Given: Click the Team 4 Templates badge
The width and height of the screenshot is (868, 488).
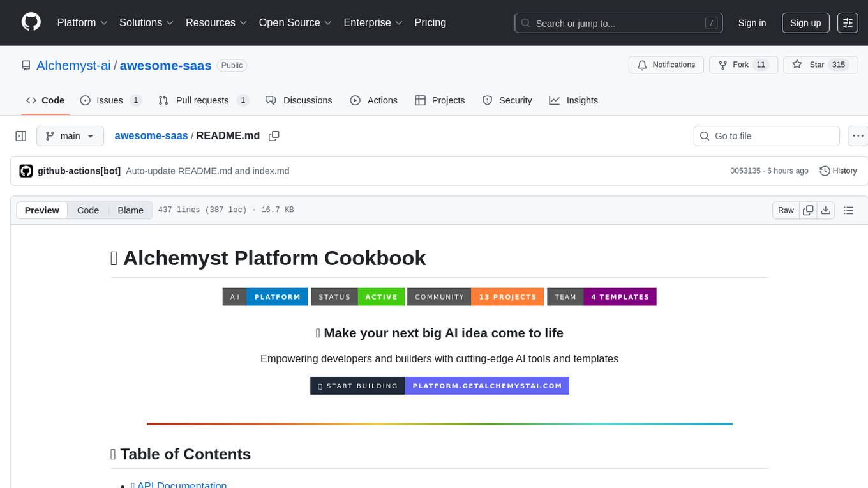Looking at the screenshot, I should [x=602, y=297].
